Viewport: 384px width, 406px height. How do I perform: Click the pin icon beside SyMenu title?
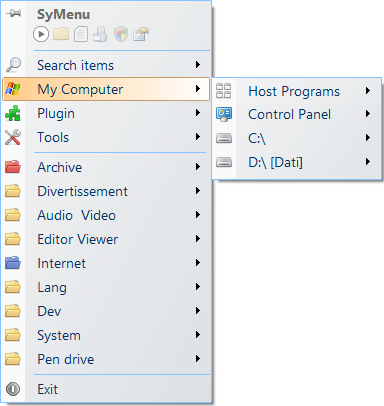tap(13, 14)
